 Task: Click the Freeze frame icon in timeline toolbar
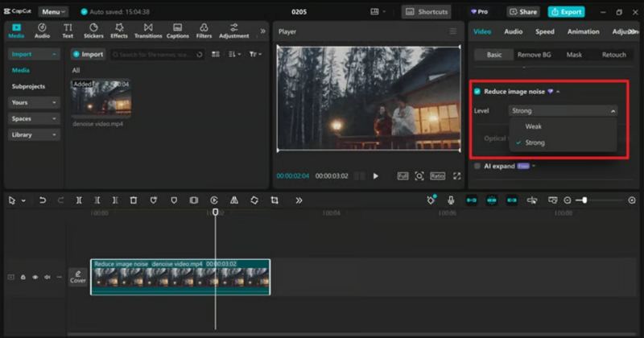tap(194, 200)
